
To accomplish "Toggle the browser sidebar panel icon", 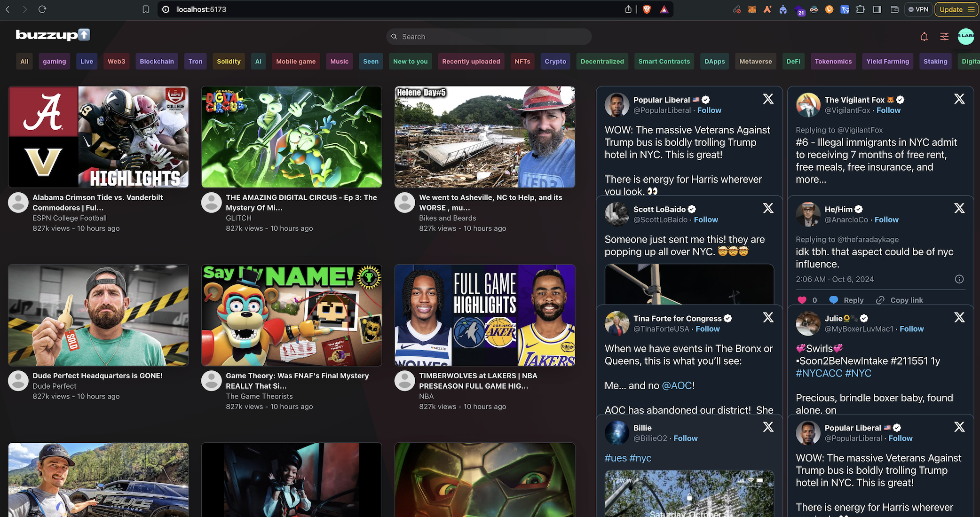I will click(x=877, y=9).
